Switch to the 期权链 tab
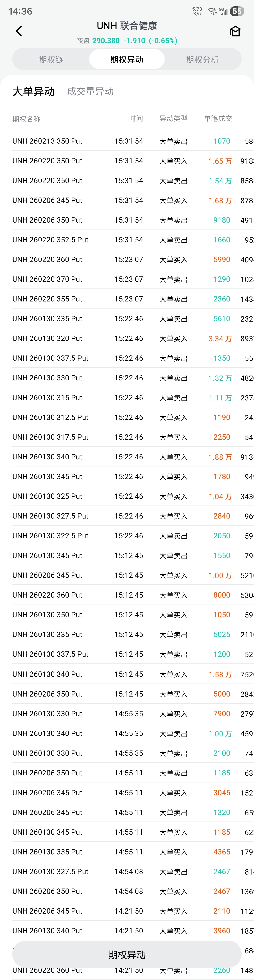 pyautogui.click(x=51, y=60)
